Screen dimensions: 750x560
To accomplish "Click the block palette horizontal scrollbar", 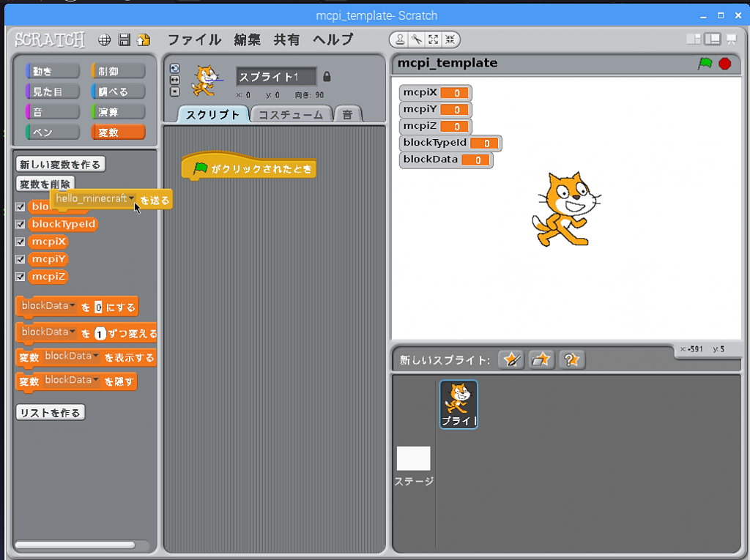I will 75,545.
